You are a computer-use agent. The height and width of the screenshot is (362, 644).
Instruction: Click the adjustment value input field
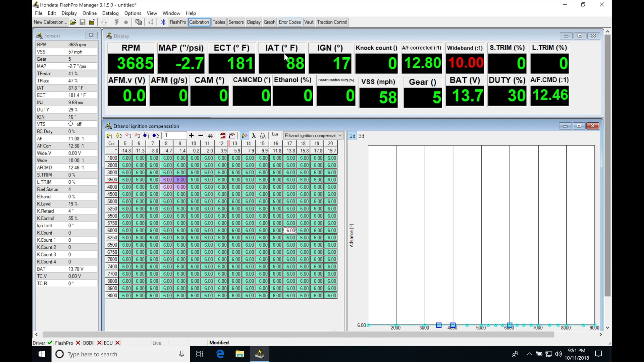pyautogui.click(x=175, y=135)
